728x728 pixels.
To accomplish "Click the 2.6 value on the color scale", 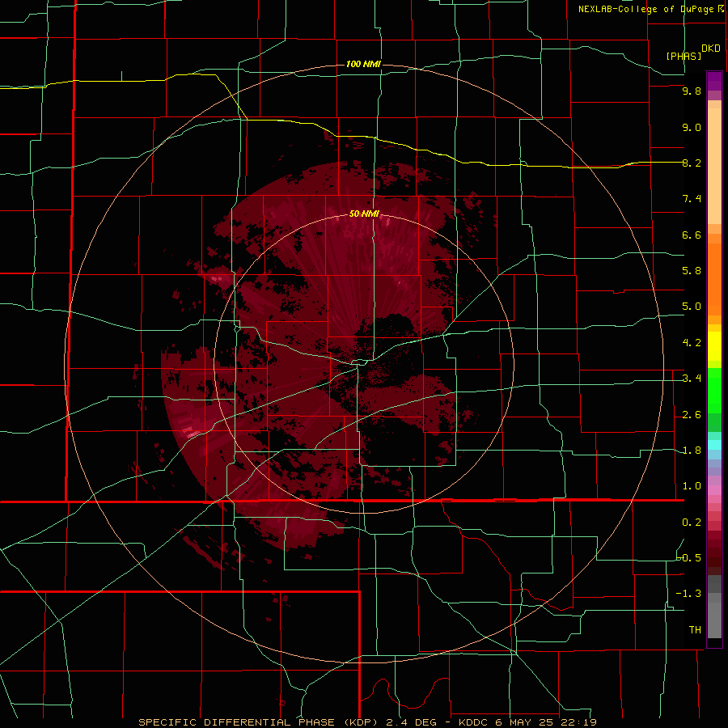I will 692,415.
